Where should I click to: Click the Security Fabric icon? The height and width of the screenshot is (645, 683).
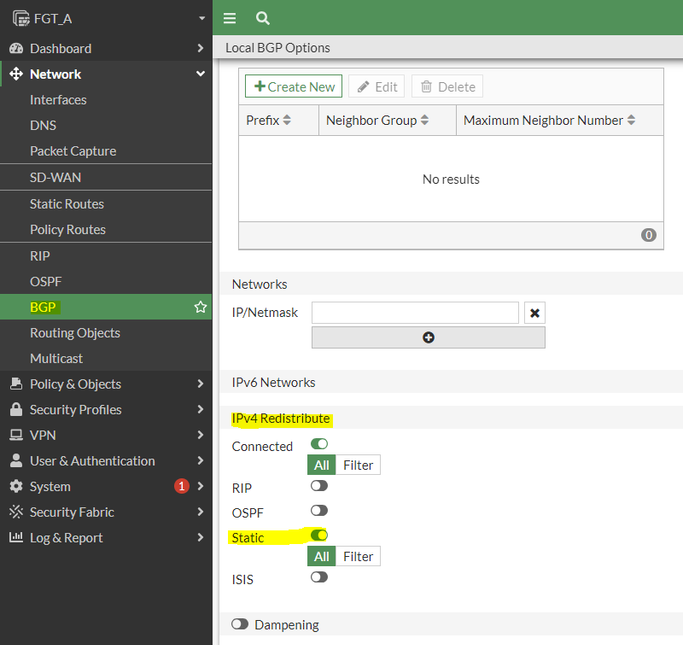click(x=16, y=512)
